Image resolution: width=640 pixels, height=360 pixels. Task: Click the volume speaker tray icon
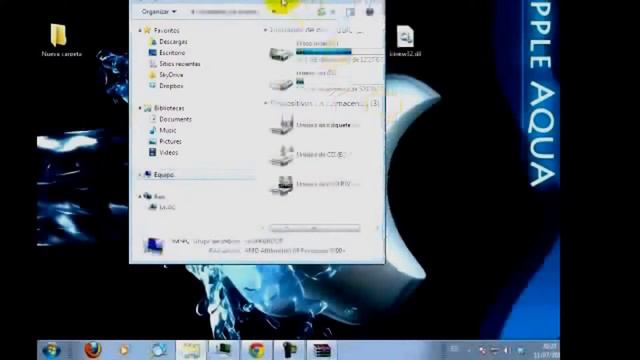coord(507,350)
